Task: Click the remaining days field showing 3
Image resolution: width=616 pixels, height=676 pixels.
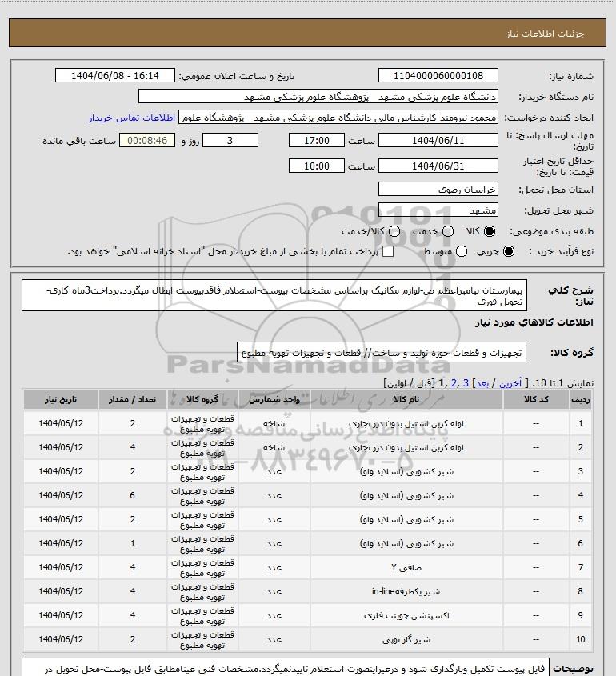Action: pyautogui.click(x=230, y=140)
